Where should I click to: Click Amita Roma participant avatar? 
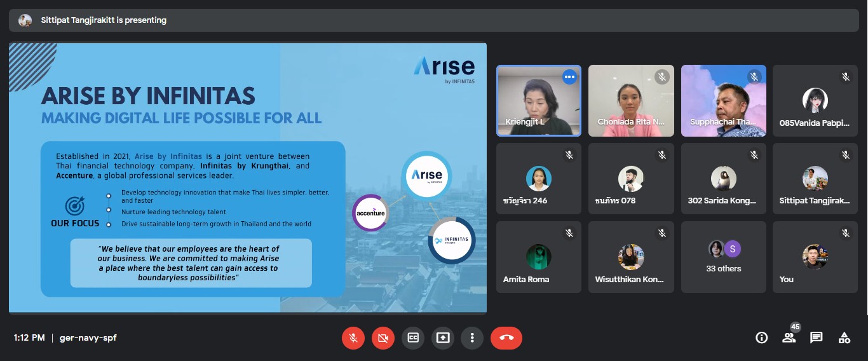(x=539, y=257)
